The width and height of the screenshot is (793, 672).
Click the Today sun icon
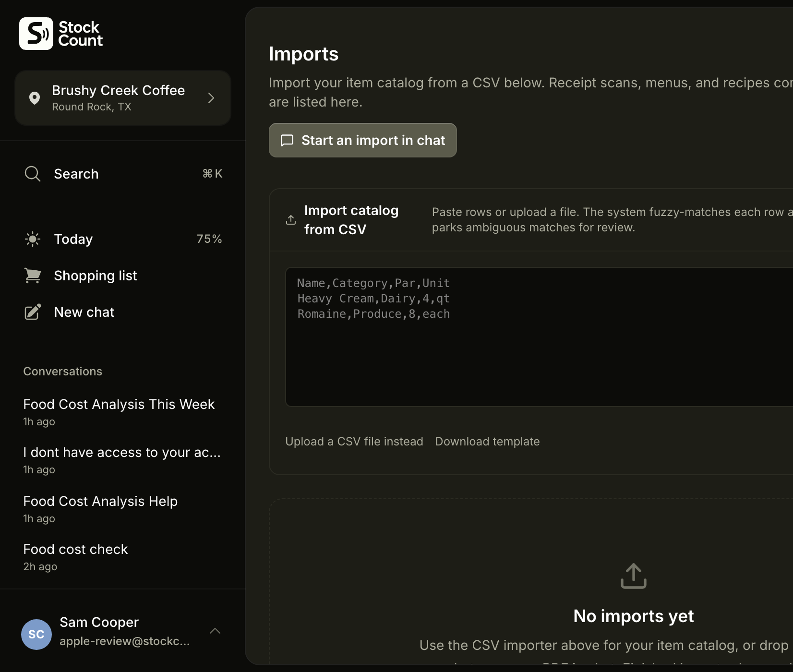click(32, 239)
